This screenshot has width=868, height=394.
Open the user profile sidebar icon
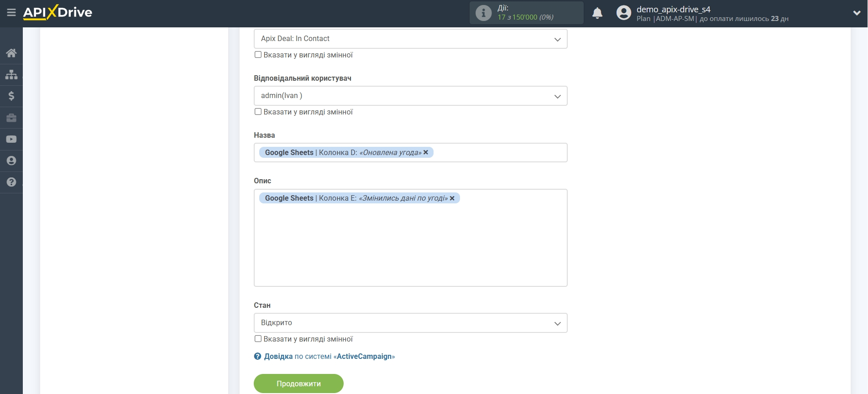pos(11,161)
